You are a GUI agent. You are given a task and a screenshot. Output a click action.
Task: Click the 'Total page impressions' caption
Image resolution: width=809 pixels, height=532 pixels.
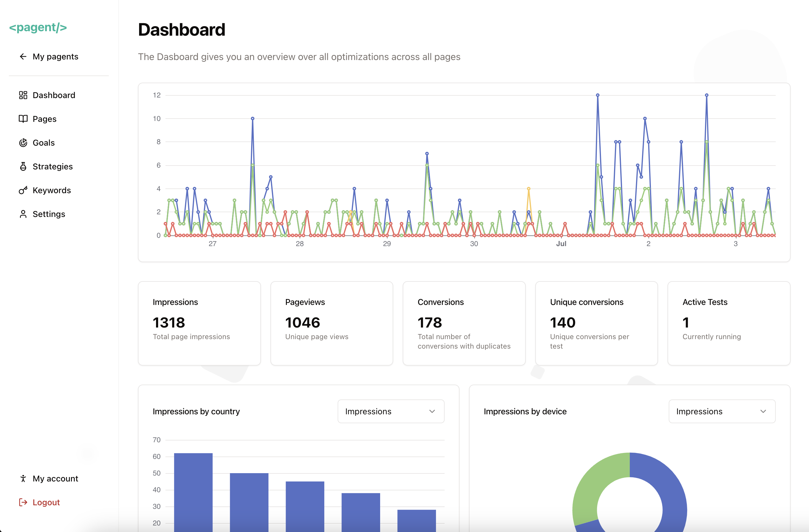[191, 336]
